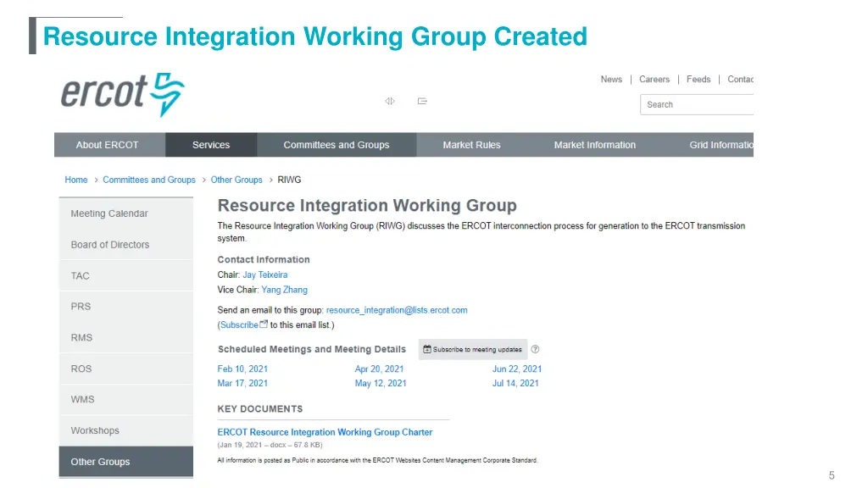Click Subscribe to meeting updates button
Viewport: 868px width, 488px height.
[473, 349]
